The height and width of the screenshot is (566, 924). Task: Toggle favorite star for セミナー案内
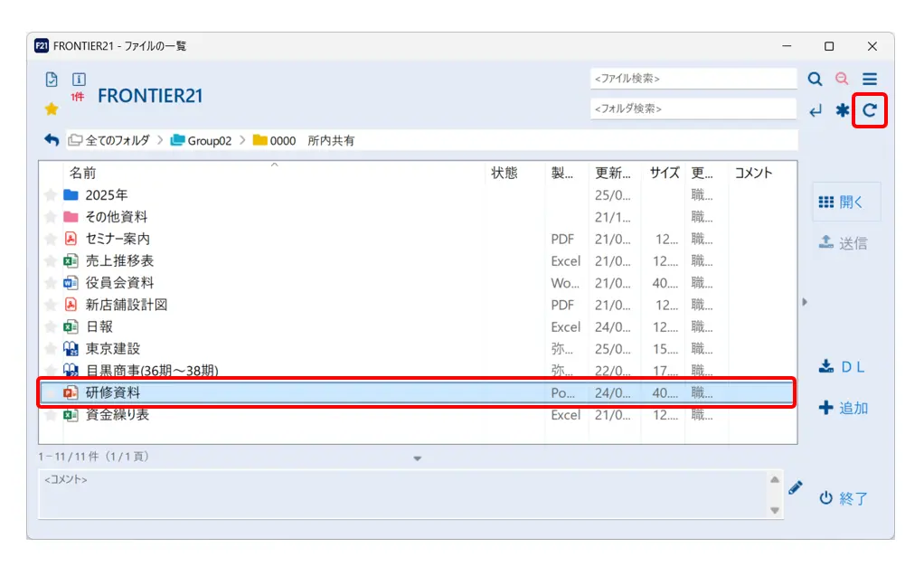pyautogui.click(x=51, y=240)
